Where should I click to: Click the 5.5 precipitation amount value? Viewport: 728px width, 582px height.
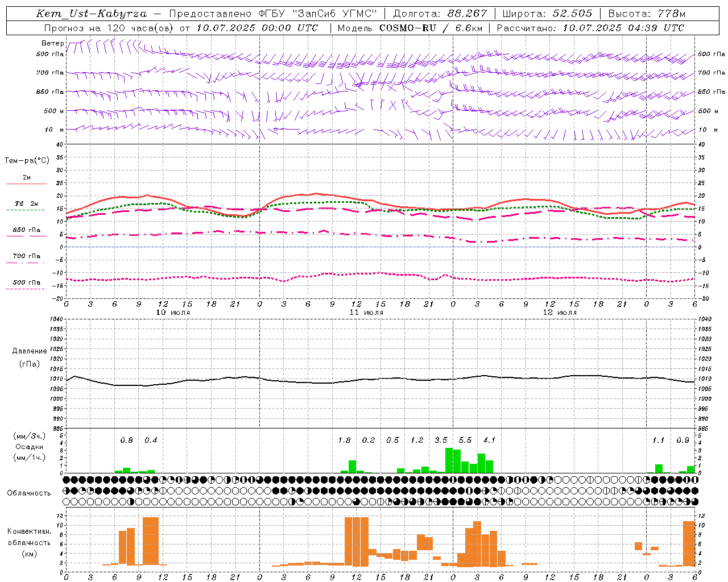click(465, 440)
